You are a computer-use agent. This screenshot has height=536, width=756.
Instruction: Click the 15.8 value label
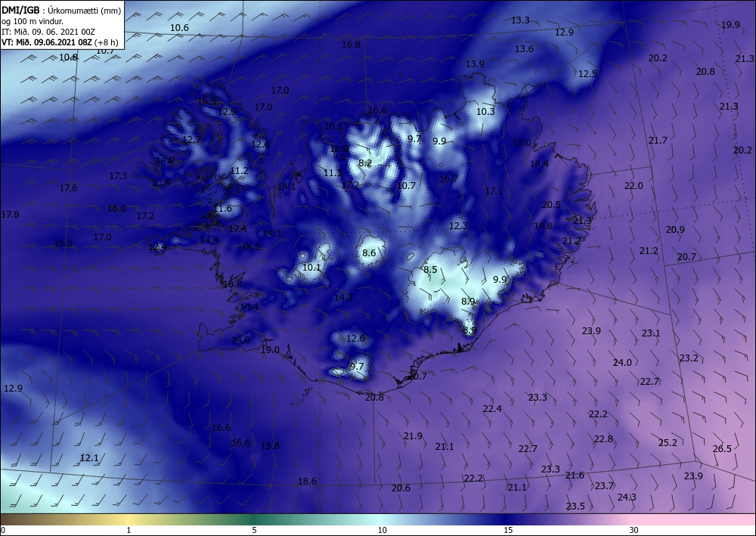point(270,445)
